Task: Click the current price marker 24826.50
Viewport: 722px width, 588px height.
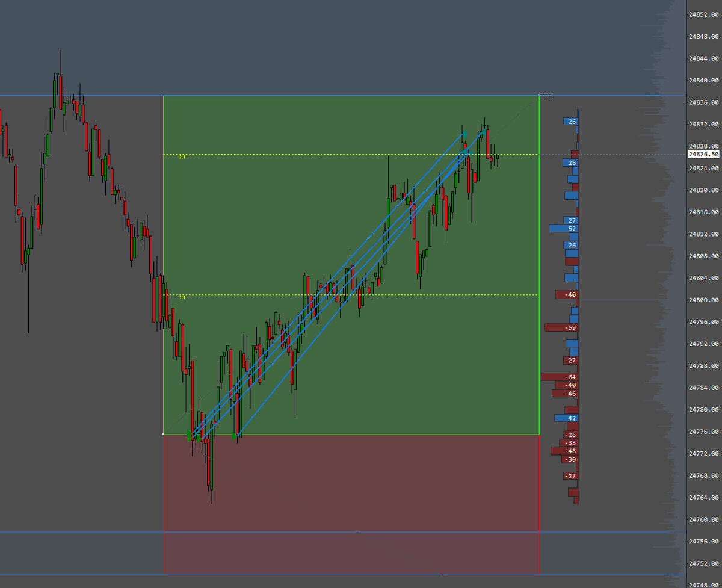Action: point(704,155)
